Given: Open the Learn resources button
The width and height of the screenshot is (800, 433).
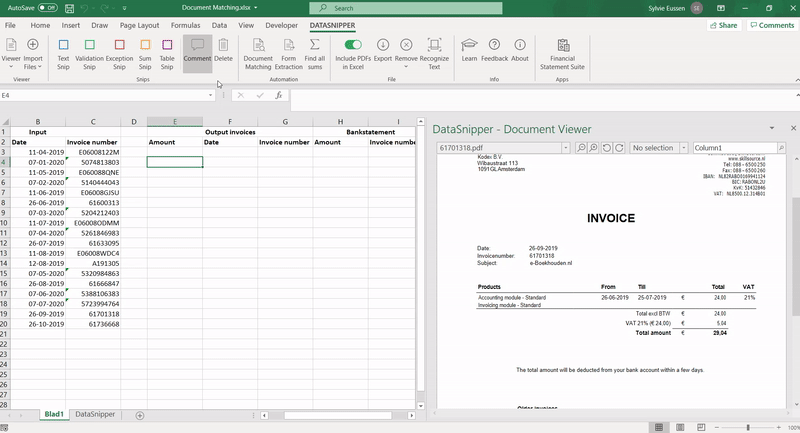Looking at the screenshot, I should coord(469,49).
